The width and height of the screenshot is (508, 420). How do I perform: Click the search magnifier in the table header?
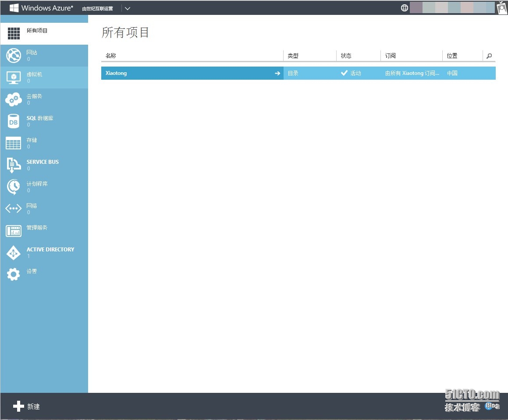pos(489,56)
